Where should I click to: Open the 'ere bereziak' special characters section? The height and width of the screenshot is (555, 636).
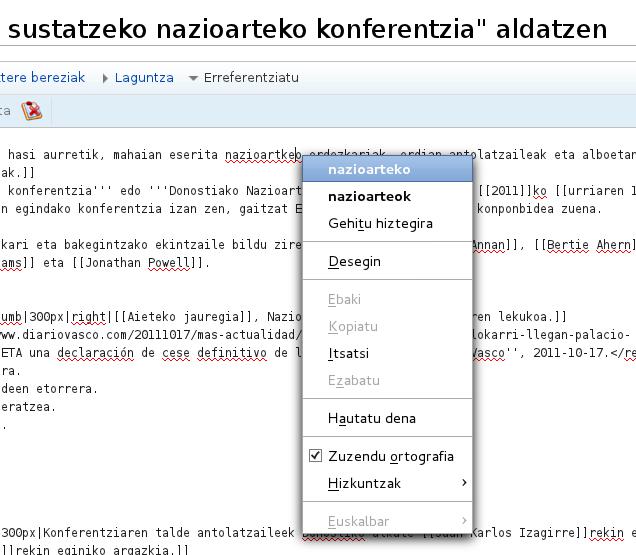pyautogui.click(x=42, y=77)
